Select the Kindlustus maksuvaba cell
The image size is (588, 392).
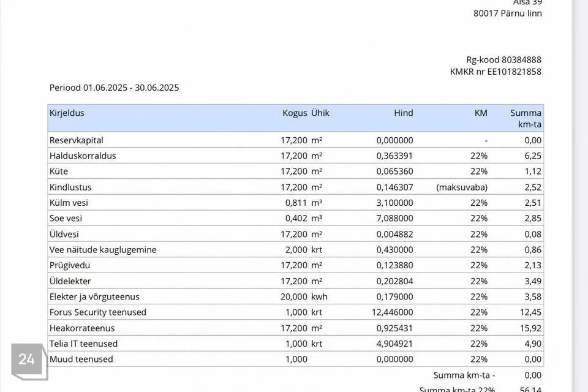coord(462,187)
